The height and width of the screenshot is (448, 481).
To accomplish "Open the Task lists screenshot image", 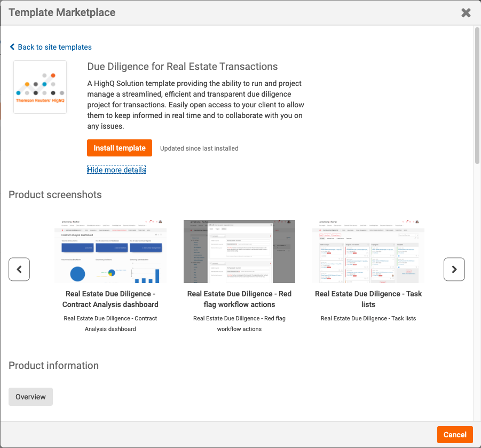I will tap(368, 251).
